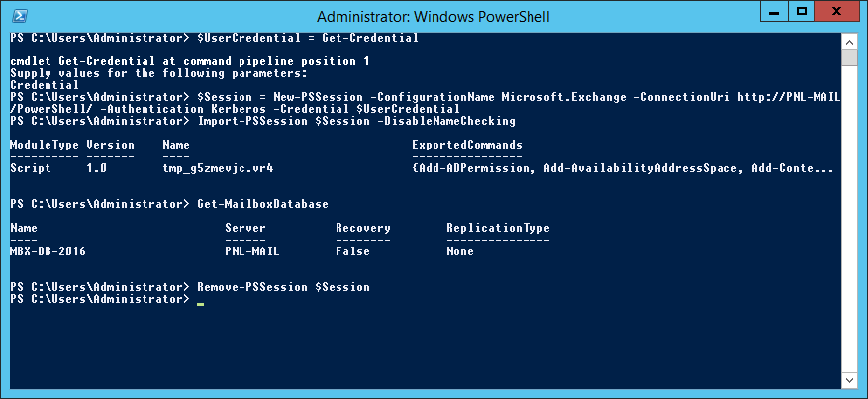The image size is (868, 399).
Task: Click the scrollbar up arrow
Action: pyautogui.click(x=849, y=42)
